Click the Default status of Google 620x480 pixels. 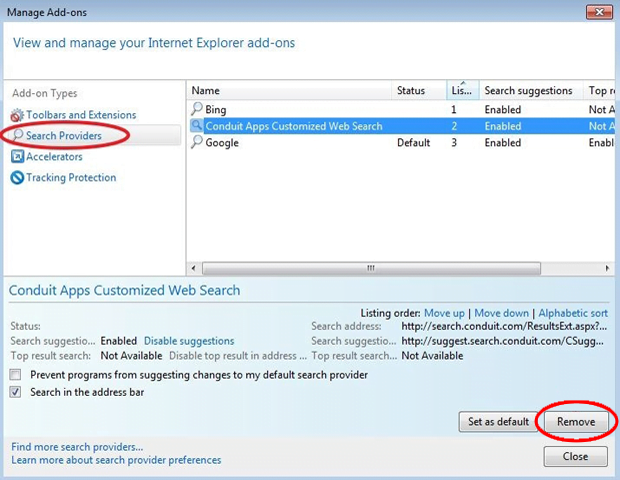[x=413, y=143]
